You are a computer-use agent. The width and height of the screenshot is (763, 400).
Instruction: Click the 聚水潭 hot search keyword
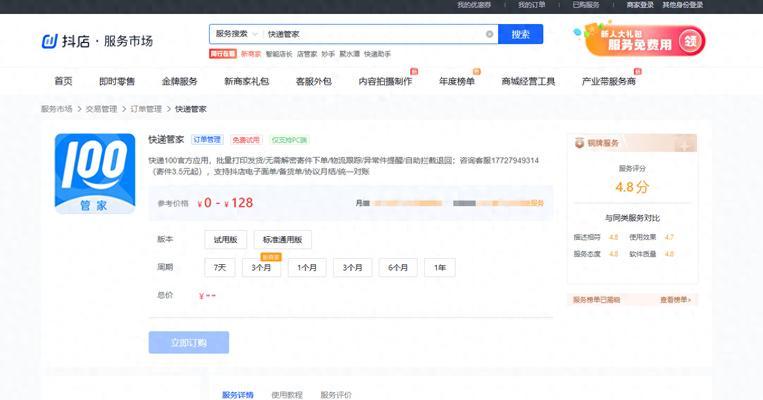click(x=349, y=54)
